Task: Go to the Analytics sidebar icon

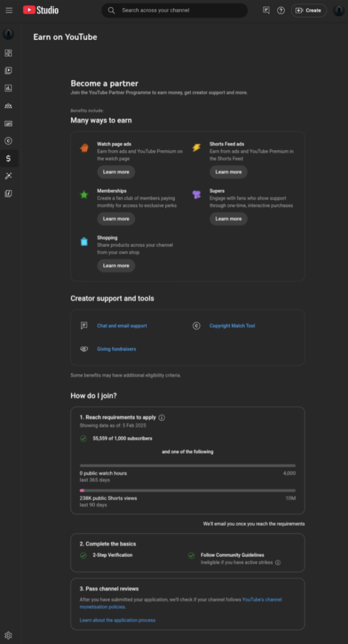Action: pyautogui.click(x=8, y=88)
